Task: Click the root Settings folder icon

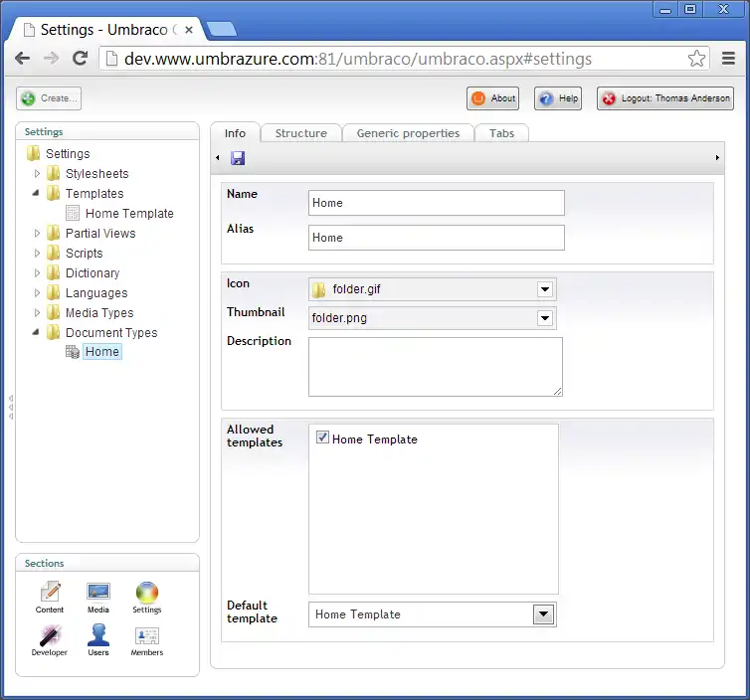Action: click(34, 153)
